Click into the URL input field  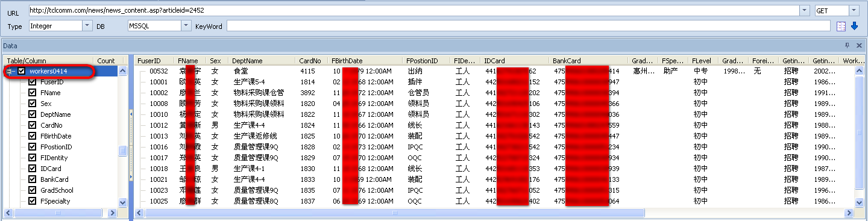pyautogui.click(x=414, y=10)
